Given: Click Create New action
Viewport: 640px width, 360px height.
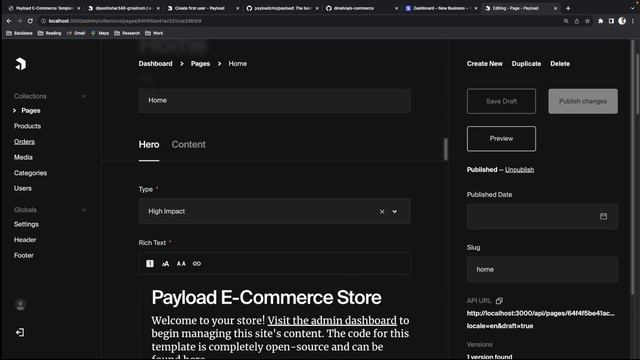Looking at the screenshot, I should click(484, 64).
